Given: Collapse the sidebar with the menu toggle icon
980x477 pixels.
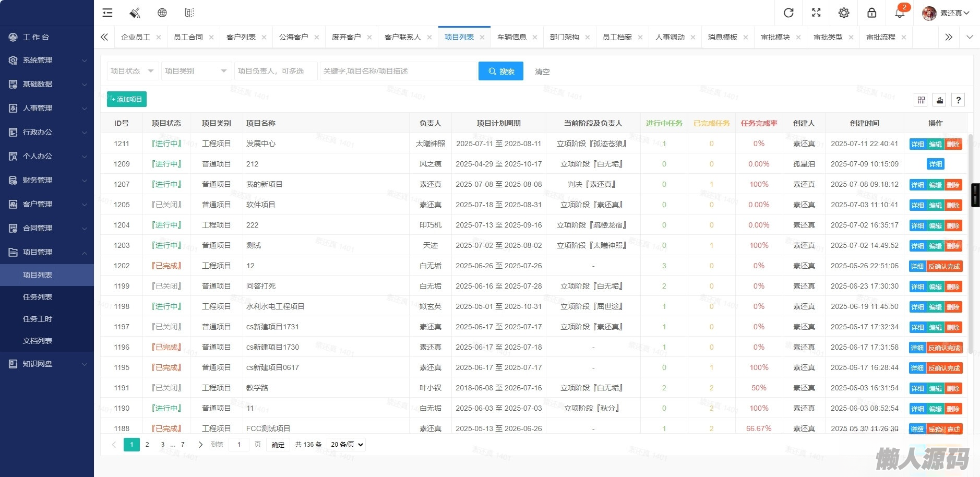Looking at the screenshot, I should [107, 13].
